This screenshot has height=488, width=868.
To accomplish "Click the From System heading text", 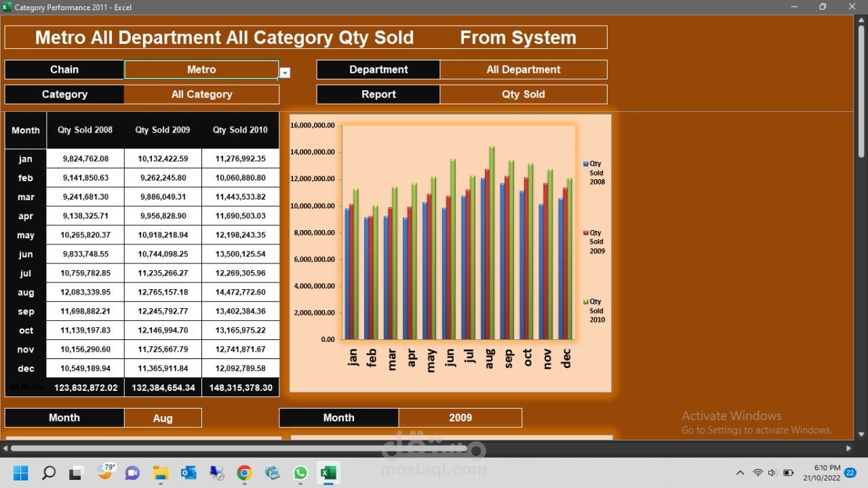I will [x=518, y=37].
